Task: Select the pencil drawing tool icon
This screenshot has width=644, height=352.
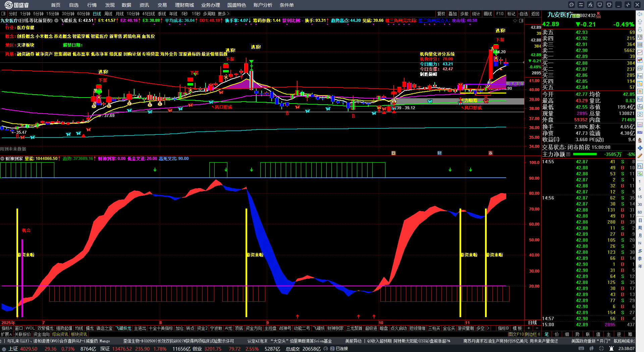Action: [640, 156]
